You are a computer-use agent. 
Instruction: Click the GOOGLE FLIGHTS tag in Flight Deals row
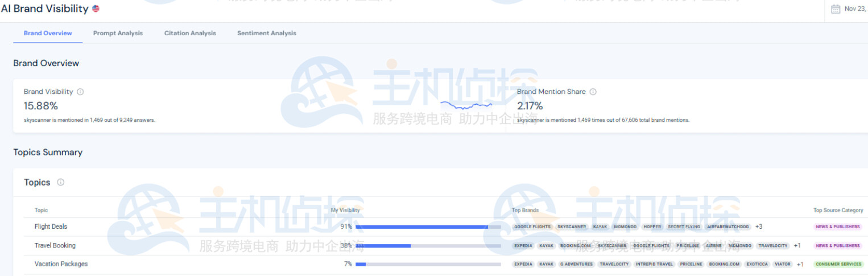[532, 226]
